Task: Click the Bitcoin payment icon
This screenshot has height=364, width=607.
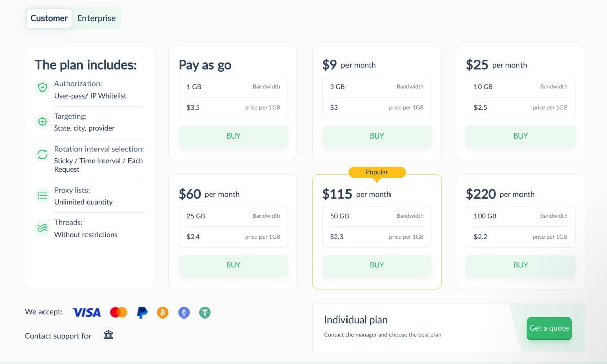Action: click(x=162, y=313)
